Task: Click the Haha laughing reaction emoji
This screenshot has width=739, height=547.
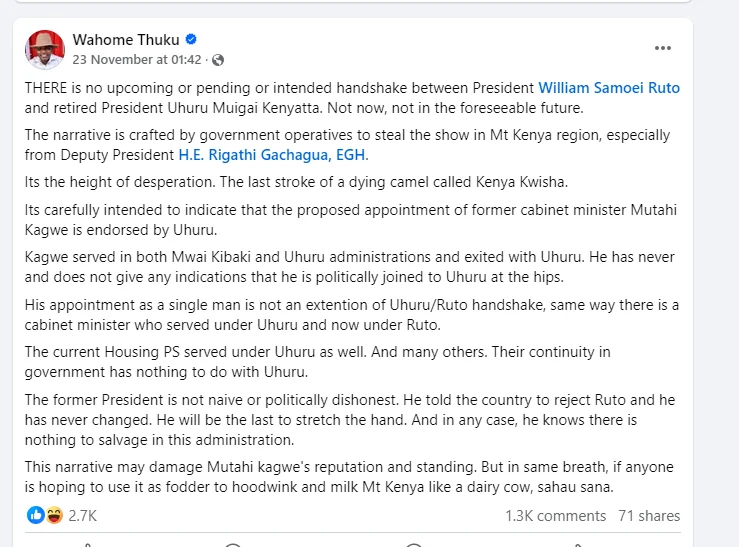Action: (55, 515)
